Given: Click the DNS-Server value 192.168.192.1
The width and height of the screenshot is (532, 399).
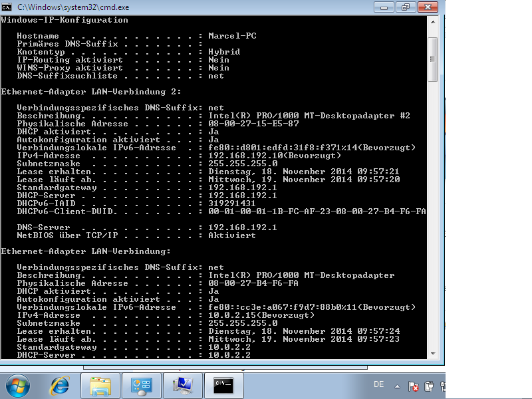Looking at the screenshot, I should pyautogui.click(x=243, y=227).
